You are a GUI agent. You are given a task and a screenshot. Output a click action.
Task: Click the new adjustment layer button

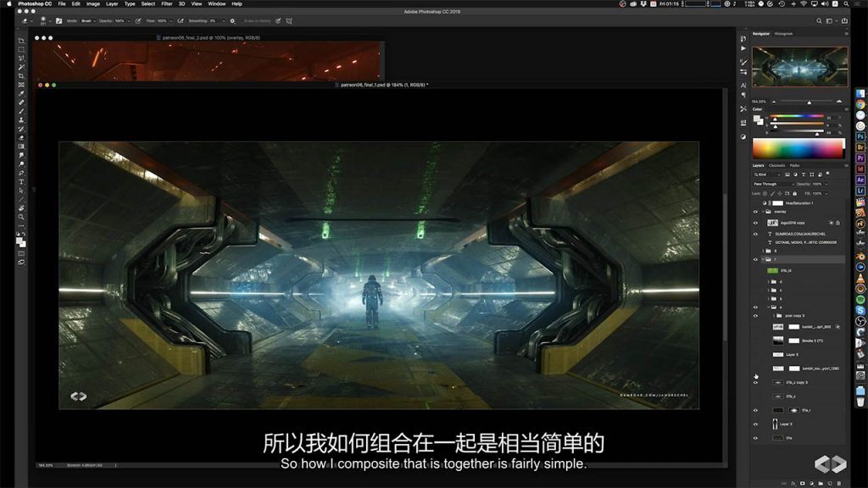point(811,484)
